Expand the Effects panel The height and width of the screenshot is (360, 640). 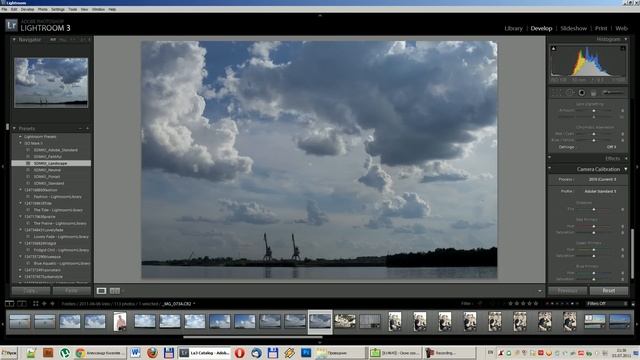[x=626, y=158]
